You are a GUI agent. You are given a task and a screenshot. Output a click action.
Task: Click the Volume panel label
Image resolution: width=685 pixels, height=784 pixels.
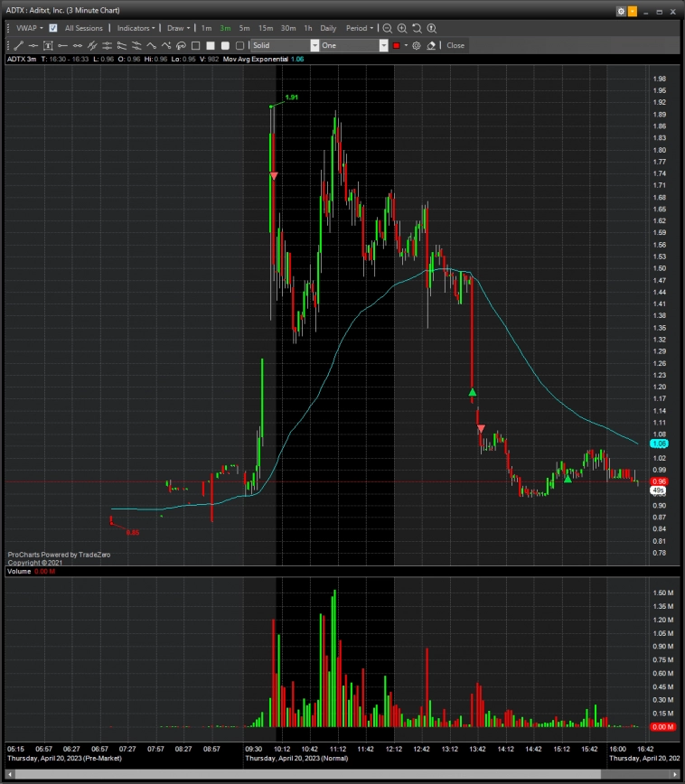click(19, 571)
